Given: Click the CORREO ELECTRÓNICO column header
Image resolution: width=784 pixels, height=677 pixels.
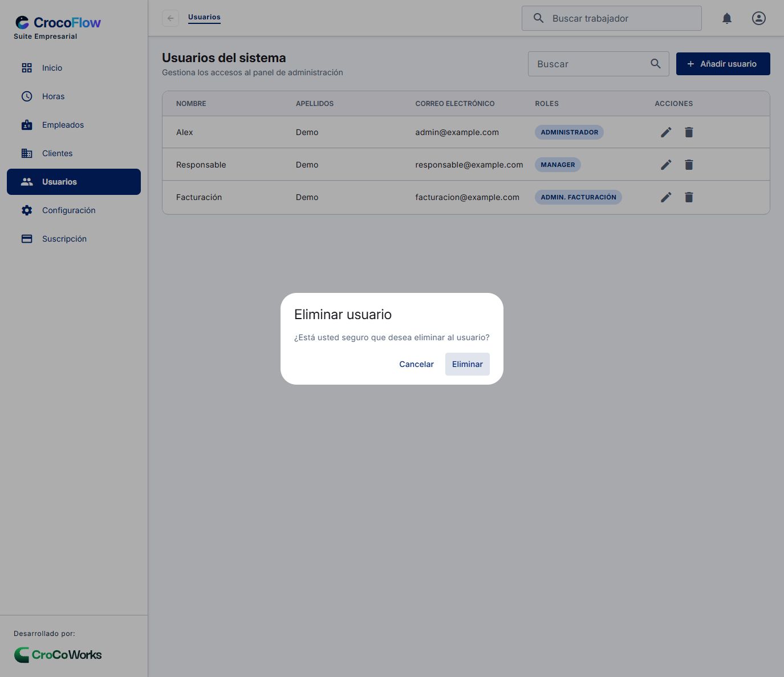Looking at the screenshot, I should (455, 104).
